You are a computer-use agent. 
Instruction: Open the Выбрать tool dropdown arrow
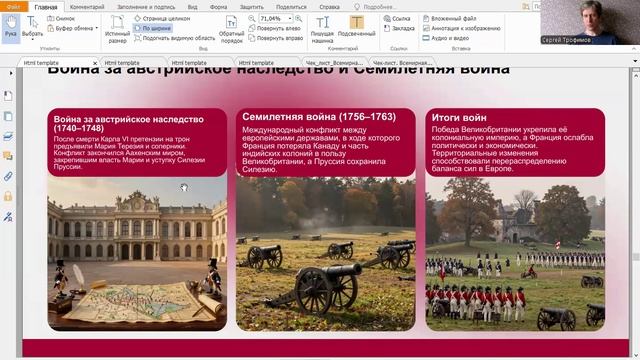click(32, 40)
